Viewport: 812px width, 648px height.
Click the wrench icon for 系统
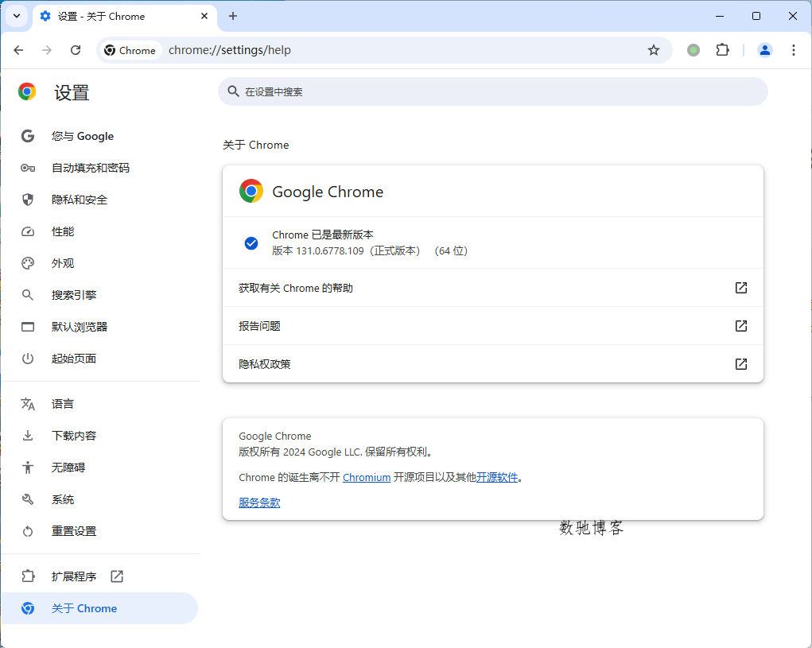pyautogui.click(x=28, y=499)
